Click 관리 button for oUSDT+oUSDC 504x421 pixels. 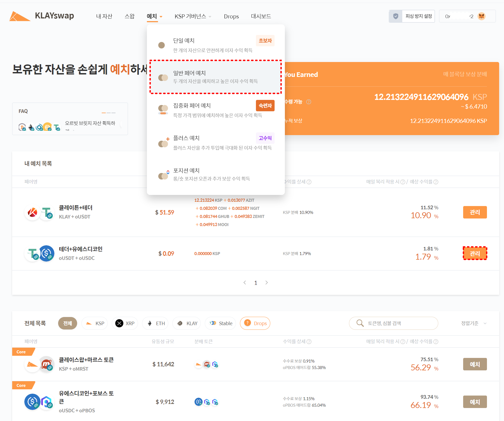pyautogui.click(x=475, y=253)
